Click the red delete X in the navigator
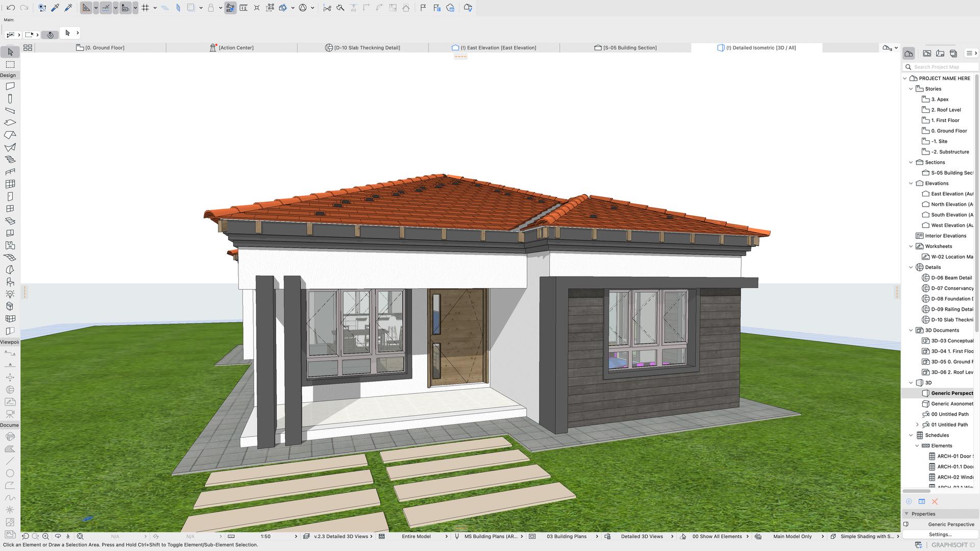Image resolution: width=980 pixels, height=551 pixels. (935, 502)
